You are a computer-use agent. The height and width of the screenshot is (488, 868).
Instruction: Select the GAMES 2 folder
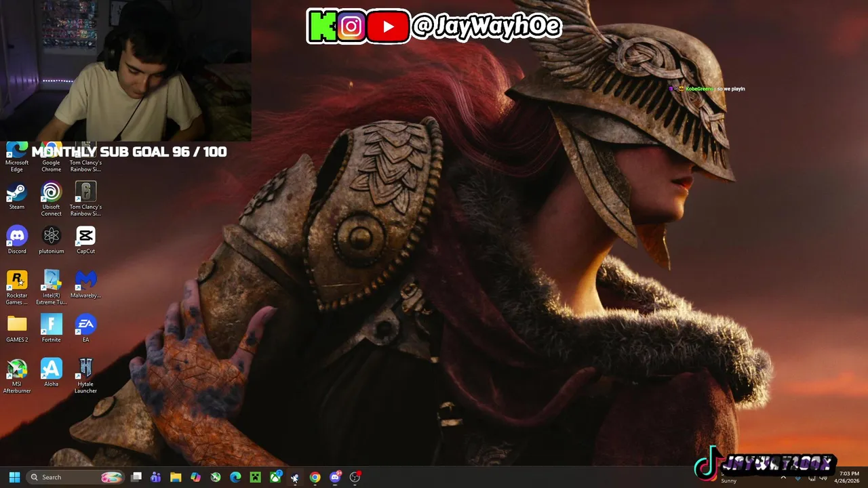pyautogui.click(x=17, y=329)
